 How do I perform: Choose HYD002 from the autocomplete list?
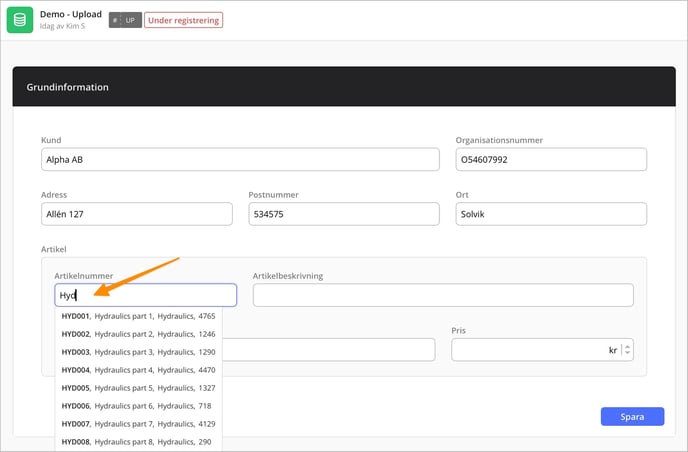[x=139, y=334]
